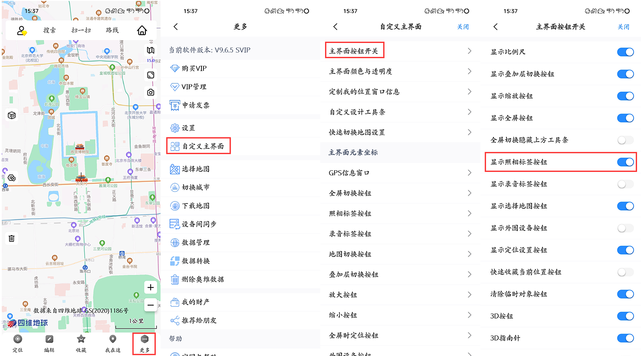The image size is (644, 356).
Task: Select the 更多 tab in bottom bar
Action: click(x=145, y=343)
